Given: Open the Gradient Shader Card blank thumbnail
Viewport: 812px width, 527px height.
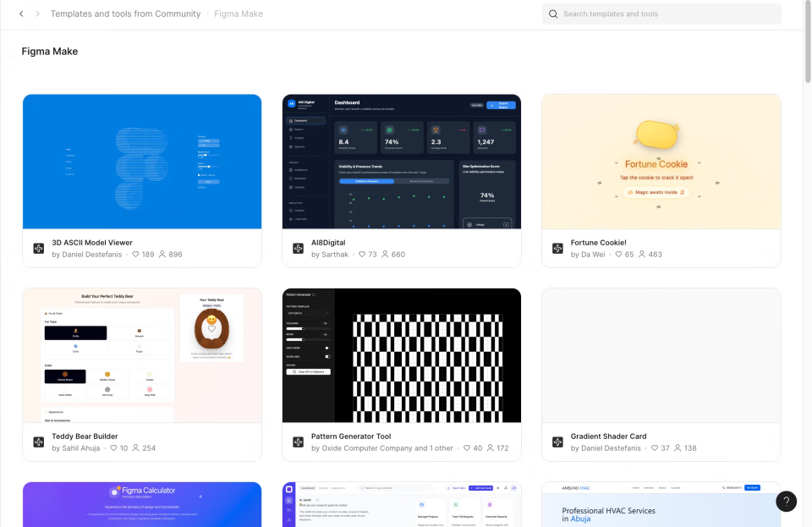Looking at the screenshot, I should click(661, 355).
